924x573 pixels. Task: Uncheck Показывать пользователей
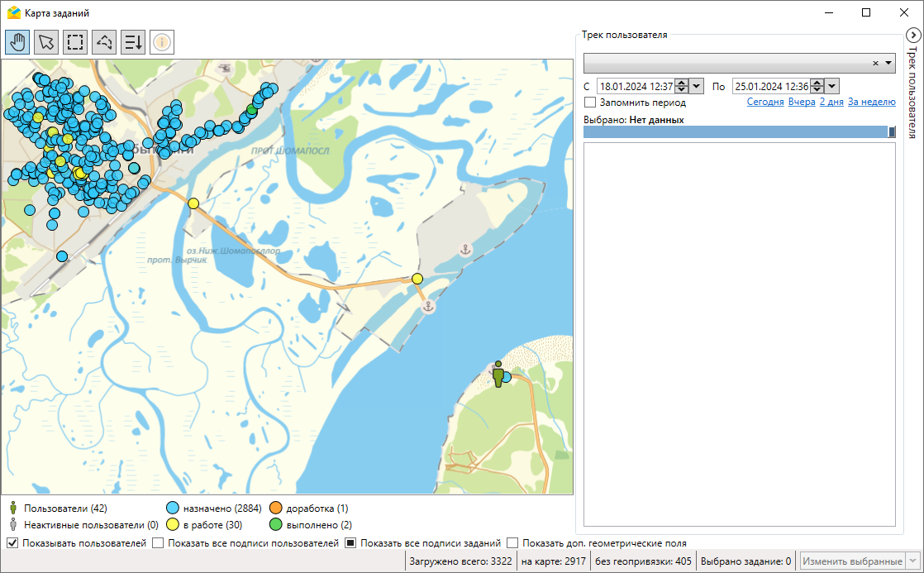12,543
